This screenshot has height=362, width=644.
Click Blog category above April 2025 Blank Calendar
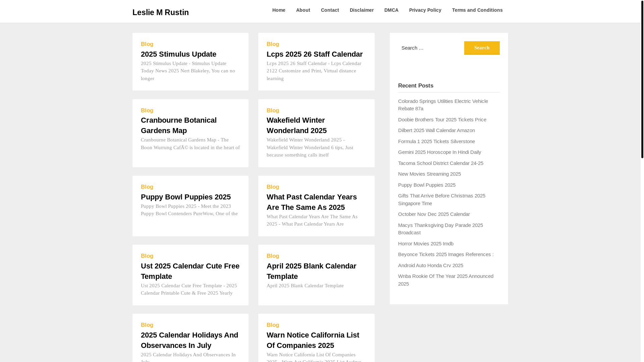(273, 256)
